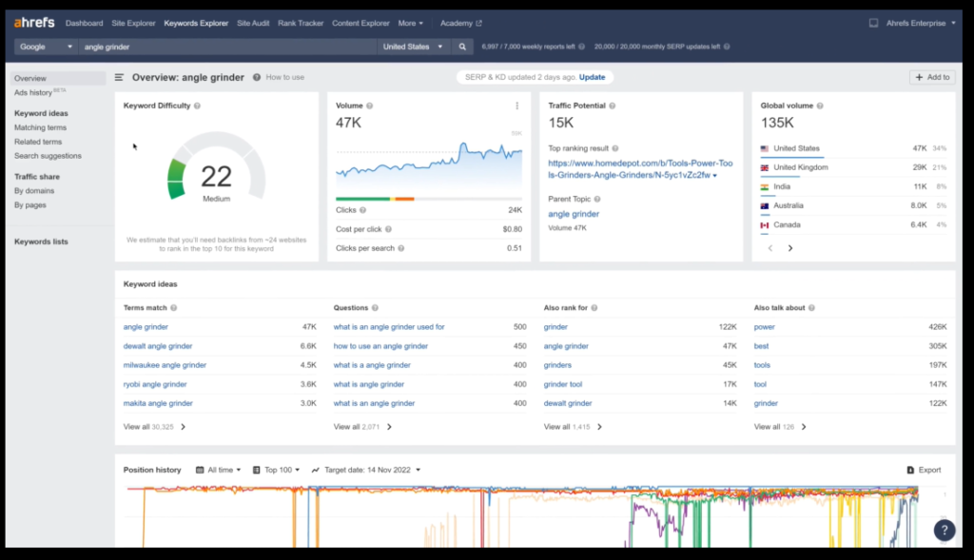
Task: Open Cost per click info icon
Action: point(388,230)
